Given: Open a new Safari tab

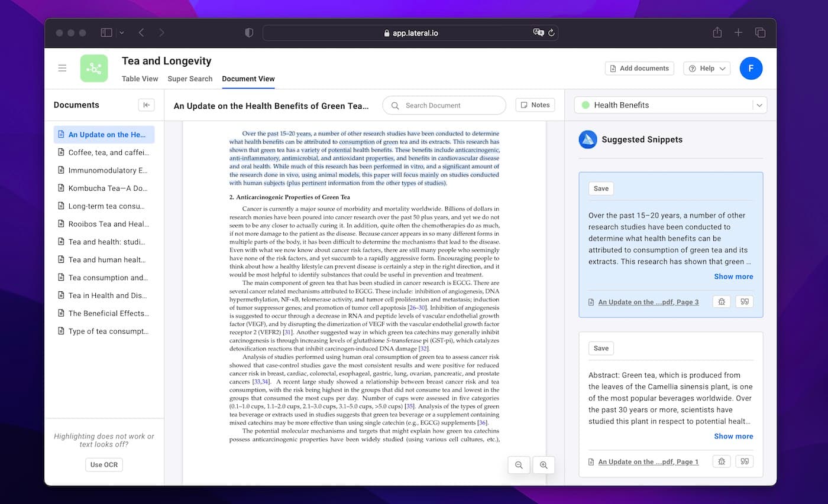Looking at the screenshot, I should coord(738,32).
